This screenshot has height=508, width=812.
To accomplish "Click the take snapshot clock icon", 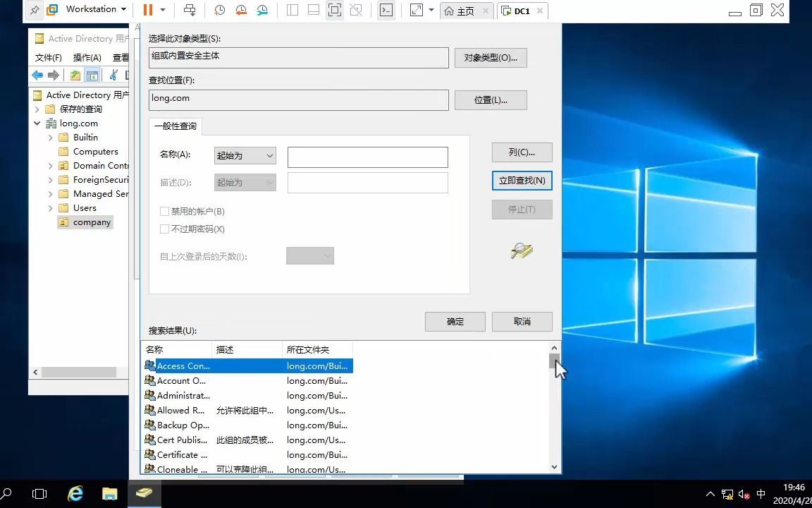I will click(x=220, y=10).
